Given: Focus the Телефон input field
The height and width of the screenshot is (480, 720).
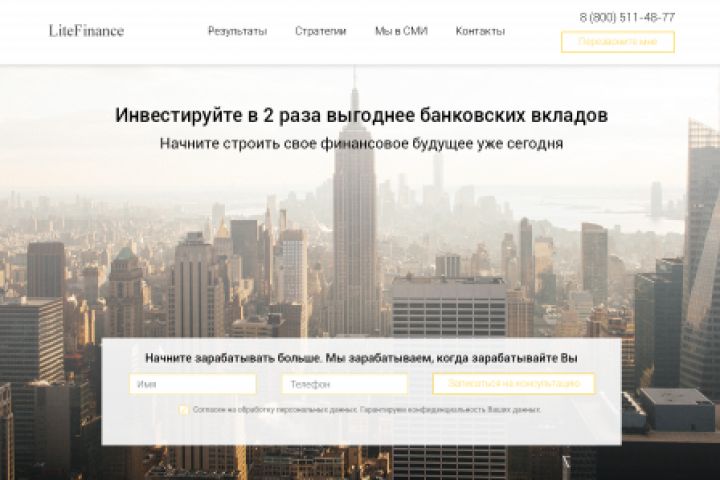Looking at the screenshot, I should (344, 384).
